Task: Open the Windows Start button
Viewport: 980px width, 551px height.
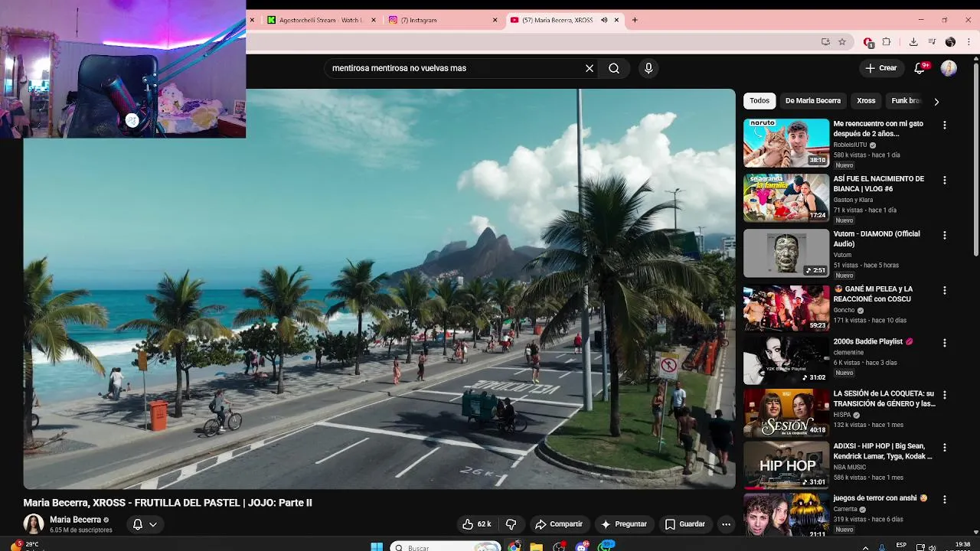Action: (x=377, y=546)
